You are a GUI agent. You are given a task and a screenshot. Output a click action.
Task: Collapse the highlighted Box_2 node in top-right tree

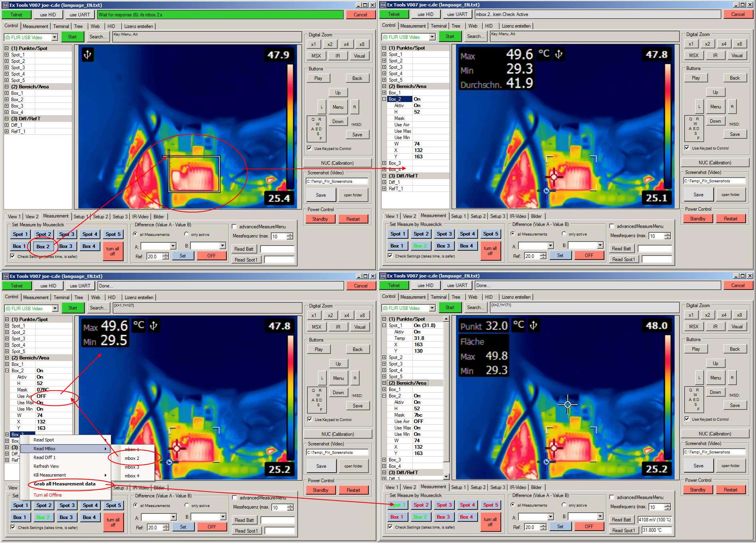click(384, 99)
